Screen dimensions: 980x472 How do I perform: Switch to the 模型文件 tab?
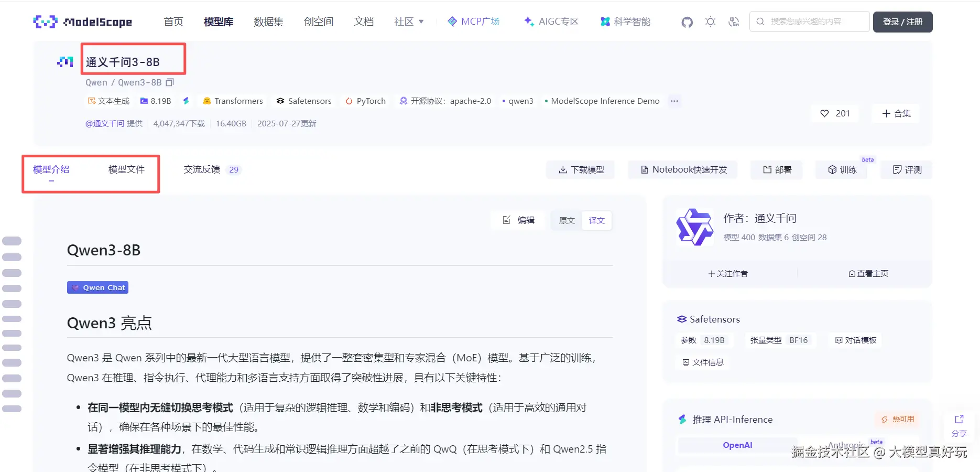pyautogui.click(x=126, y=169)
